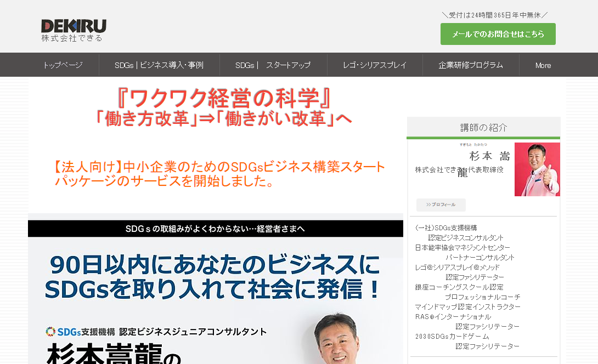Click the ワクワク経営の科学 headline
Screen dimensions: 598x364
(x=223, y=97)
